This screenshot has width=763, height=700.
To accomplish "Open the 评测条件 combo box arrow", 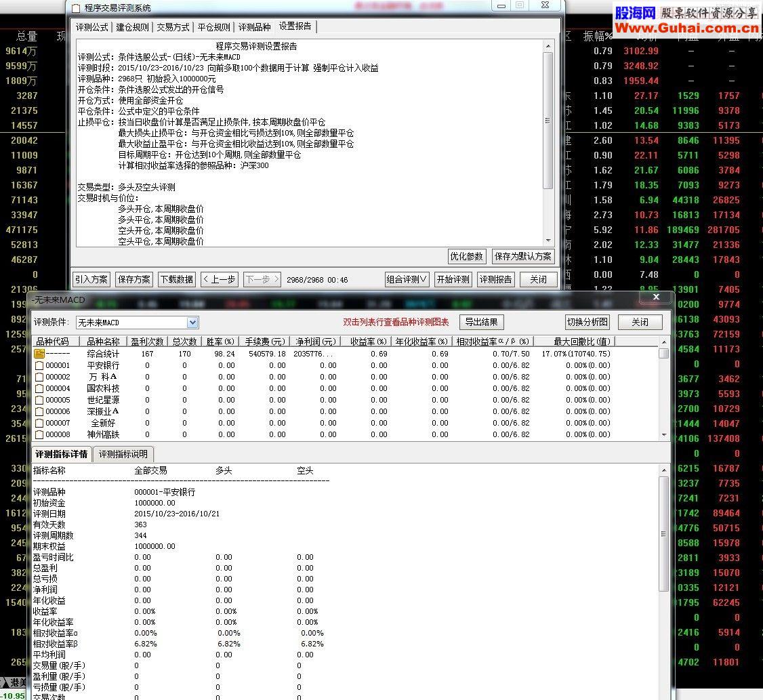I will [x=192, y=323].
